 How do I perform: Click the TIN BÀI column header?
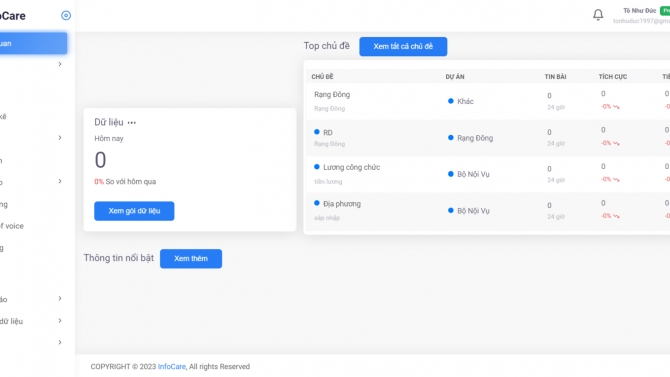(x=555, y=77)
